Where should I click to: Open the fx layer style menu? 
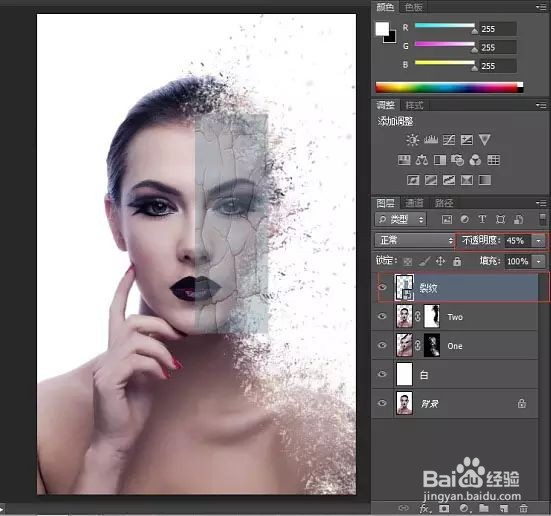coord(424,508)
